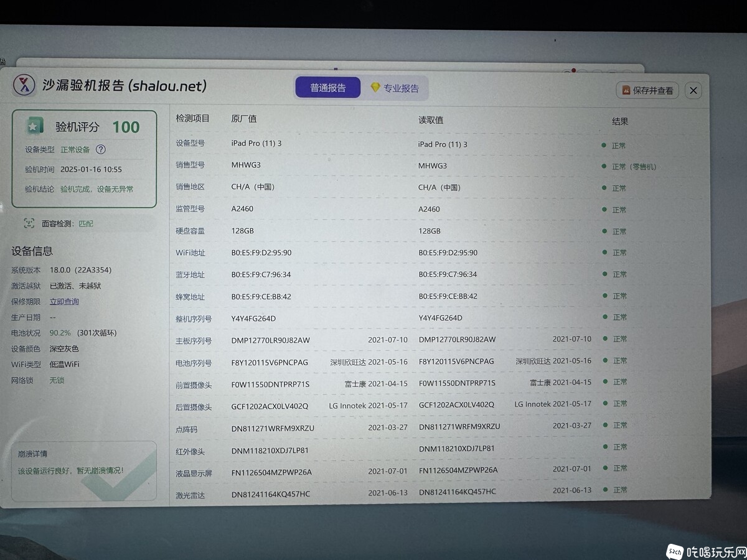This screenshot has height=560, width=747.
Task: Click factory LCD serial FN1126504MZPWP26A
Action: pos(271,472)
